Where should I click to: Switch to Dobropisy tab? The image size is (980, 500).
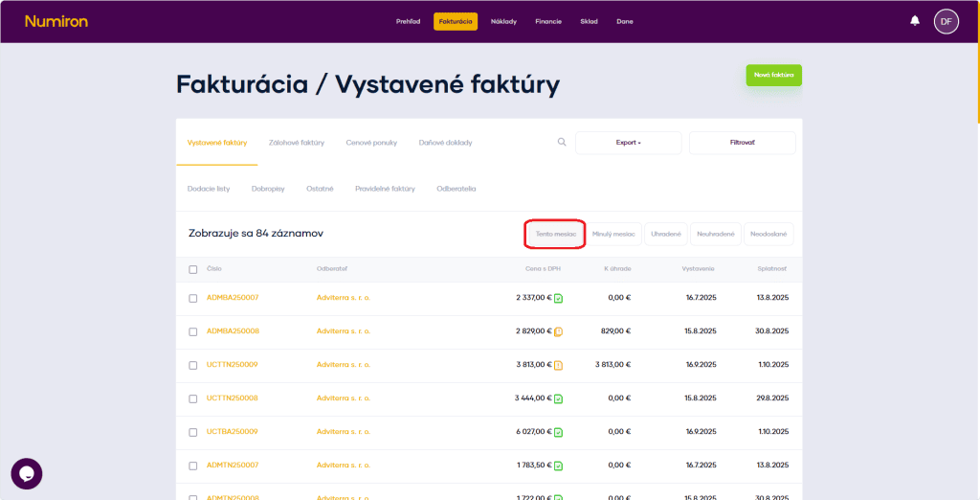click(x=268, y=189)
